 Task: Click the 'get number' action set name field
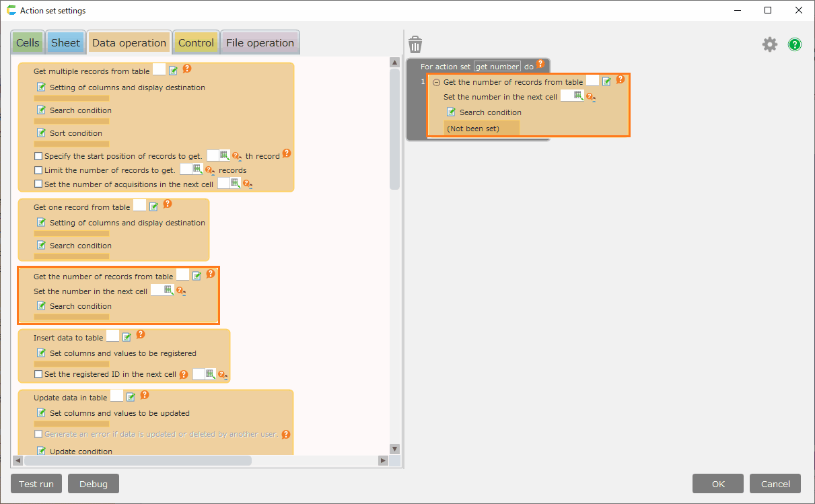click(x=497, y=67)
